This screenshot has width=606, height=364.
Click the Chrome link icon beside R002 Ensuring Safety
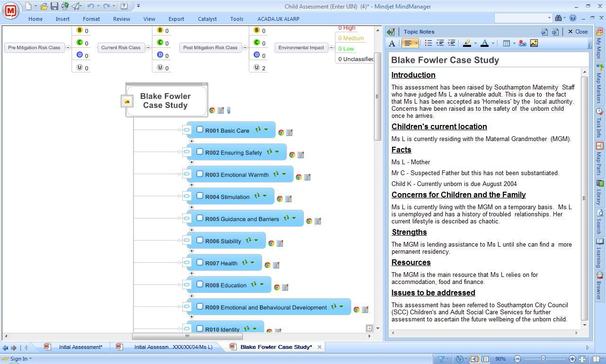[292, 155]
